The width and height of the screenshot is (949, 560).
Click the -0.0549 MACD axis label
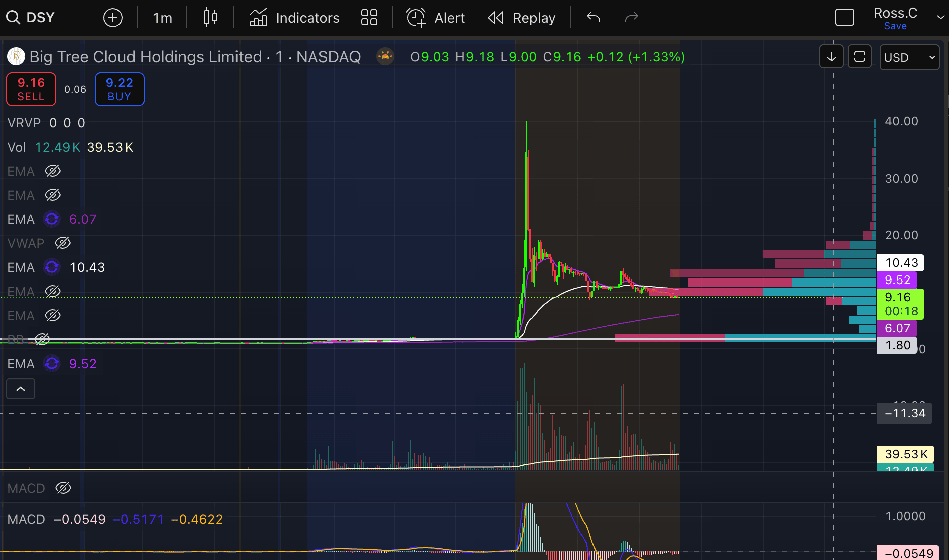(x=908, y=553)
